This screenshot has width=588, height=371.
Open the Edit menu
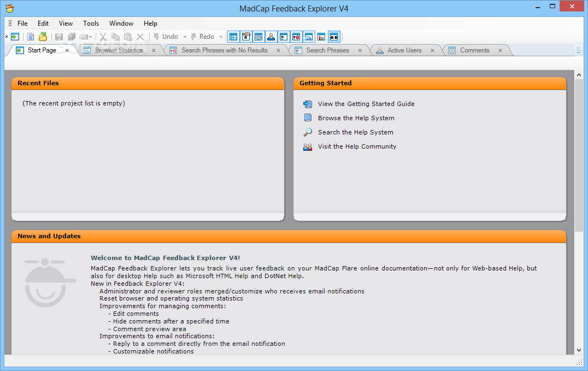coord(43,23)
